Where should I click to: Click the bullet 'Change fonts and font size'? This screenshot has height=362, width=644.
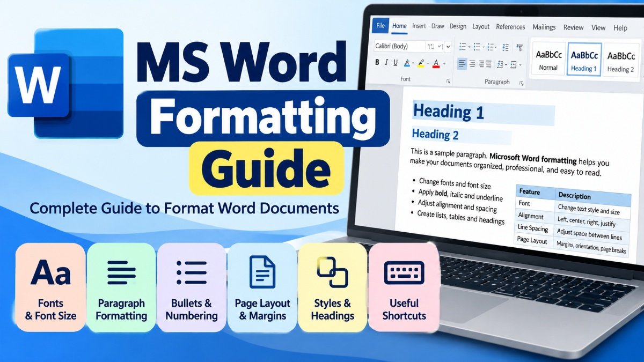(455, 184)
